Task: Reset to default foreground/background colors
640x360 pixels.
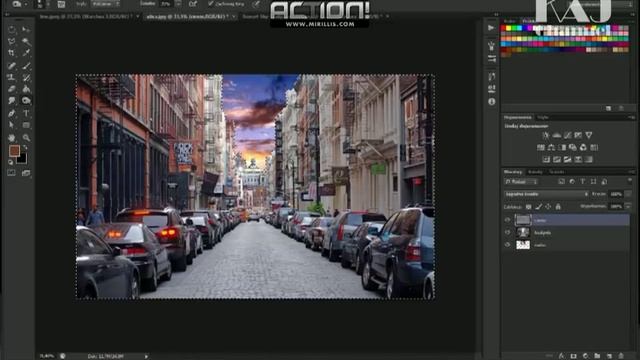Action: coord(11,162)
